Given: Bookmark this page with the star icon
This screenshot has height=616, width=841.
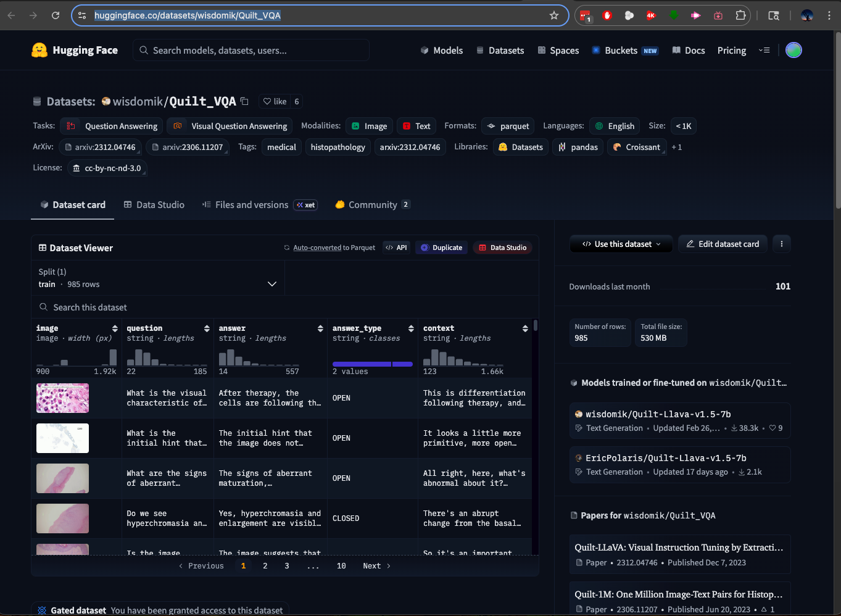Looking at the screenshot, I should [554, 15].
